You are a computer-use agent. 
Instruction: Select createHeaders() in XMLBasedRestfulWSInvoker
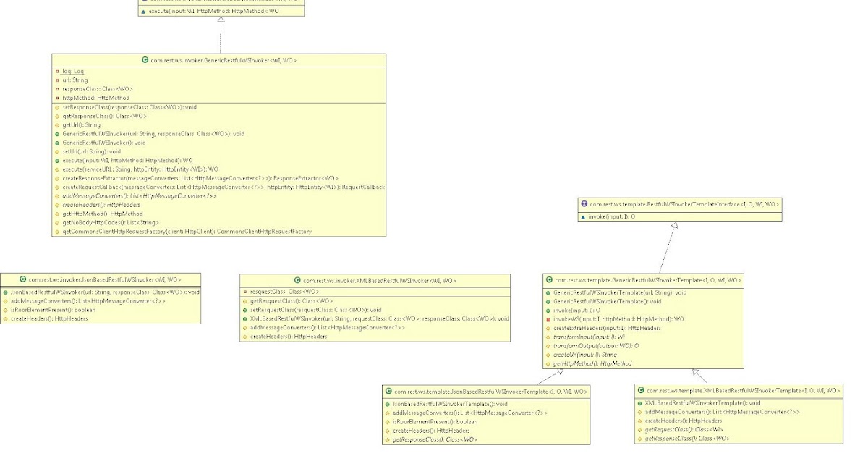(x=289, y=336)
